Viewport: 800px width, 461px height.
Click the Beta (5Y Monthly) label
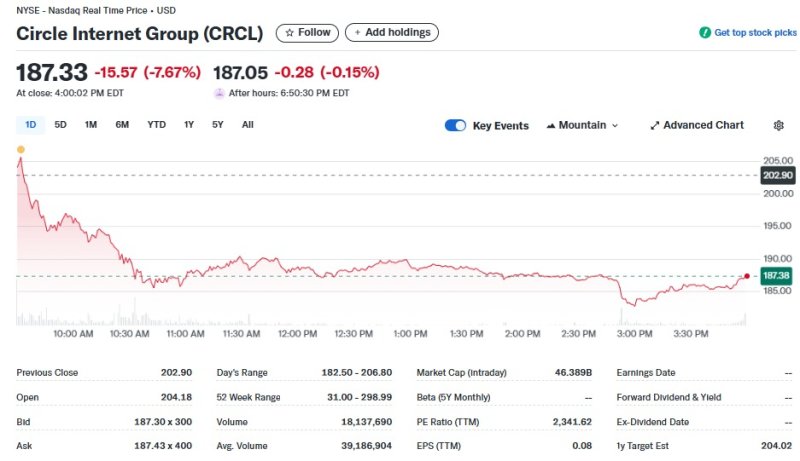(453, 397)
